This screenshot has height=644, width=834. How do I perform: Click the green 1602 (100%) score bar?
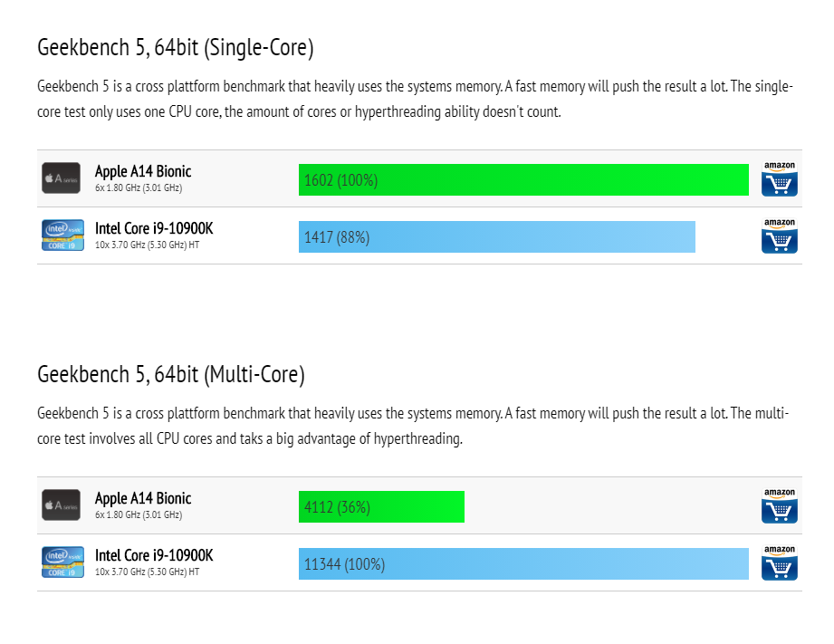[523, 180]
